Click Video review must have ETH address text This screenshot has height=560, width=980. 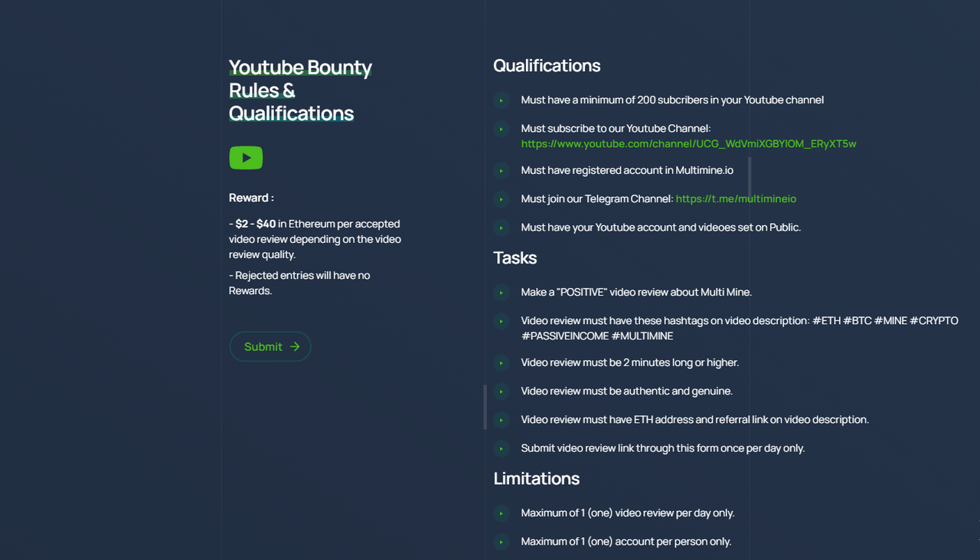click(x=695, y=419)
